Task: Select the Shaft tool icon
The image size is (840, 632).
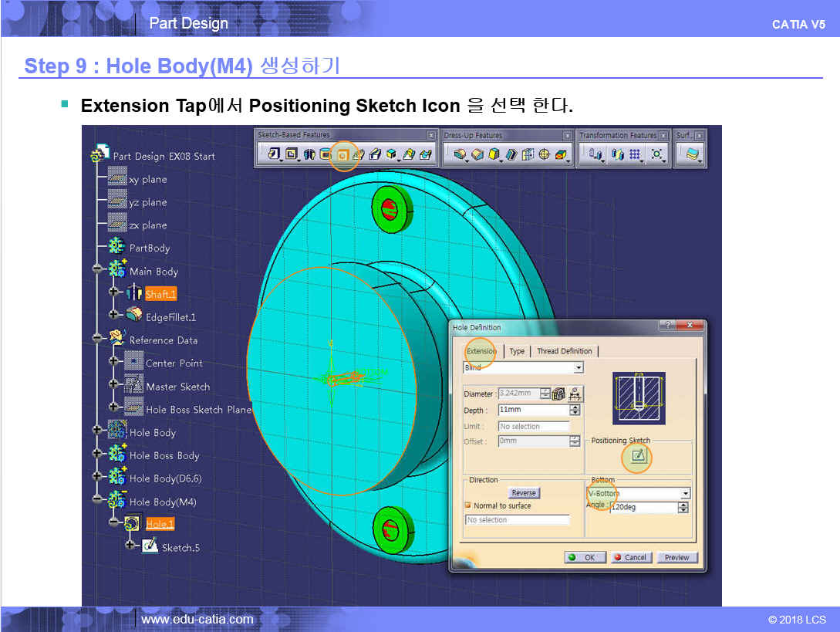Action: [x=309, y=155]
